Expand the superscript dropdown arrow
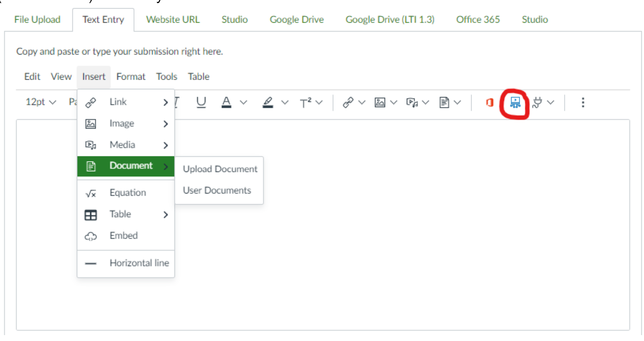 (x=319, y=102)
